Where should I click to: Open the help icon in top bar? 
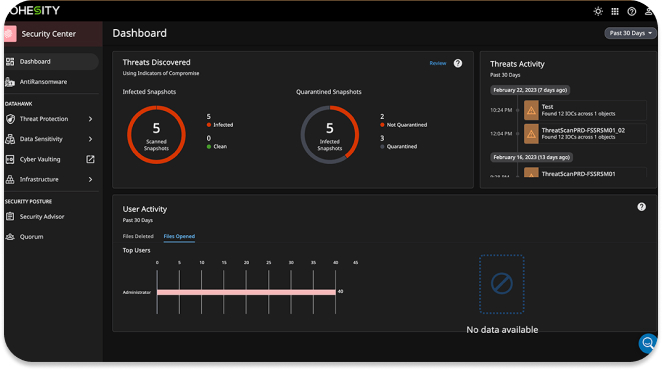tap(632, 11)
